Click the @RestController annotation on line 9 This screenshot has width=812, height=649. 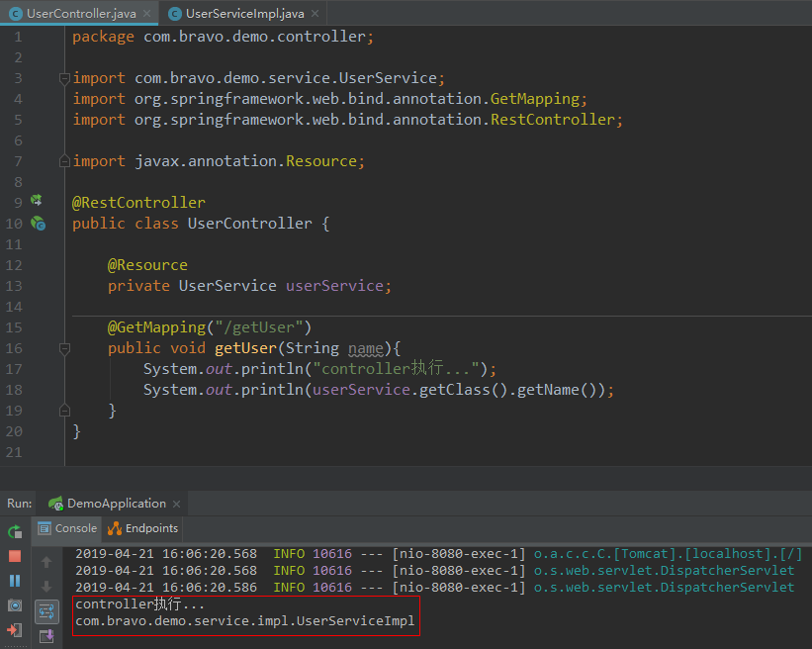click(138, 203)
